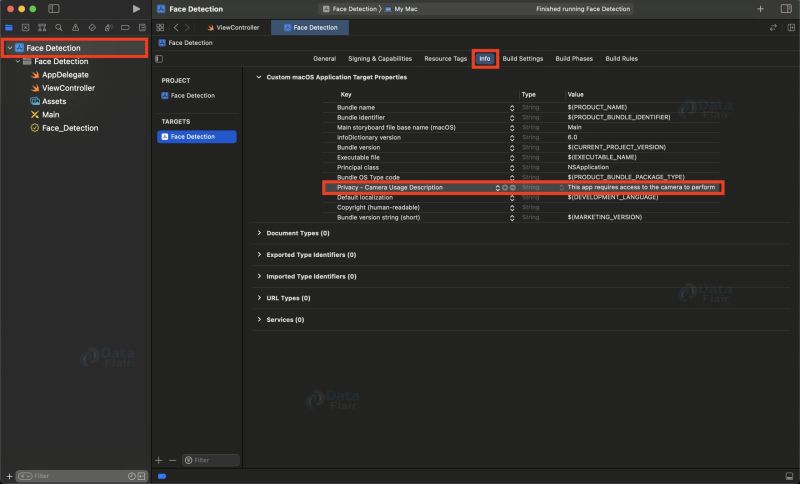The image size is (800, 484).
Task: Open the Symbol navigator
Action: (x=42, y=28)
